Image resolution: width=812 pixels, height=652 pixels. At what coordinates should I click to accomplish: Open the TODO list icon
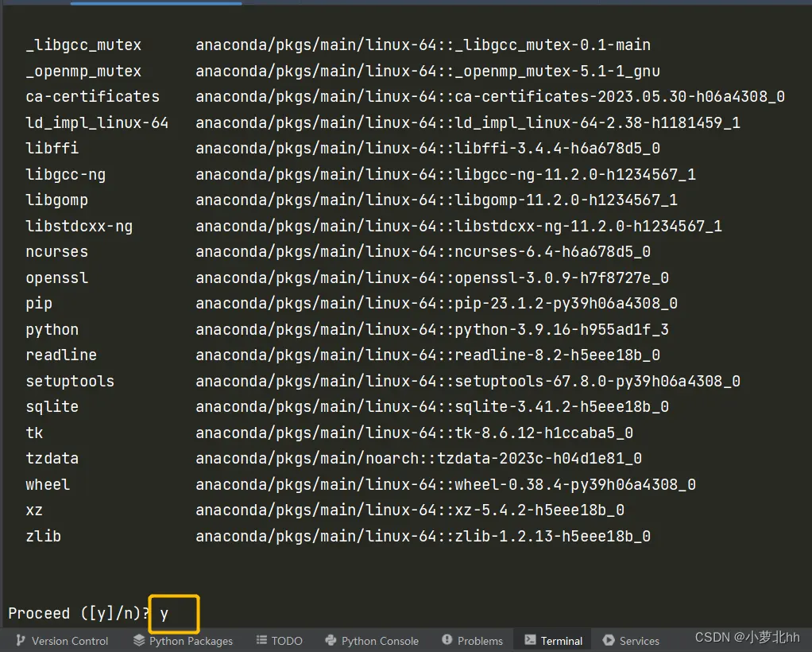tap(261, 641)
